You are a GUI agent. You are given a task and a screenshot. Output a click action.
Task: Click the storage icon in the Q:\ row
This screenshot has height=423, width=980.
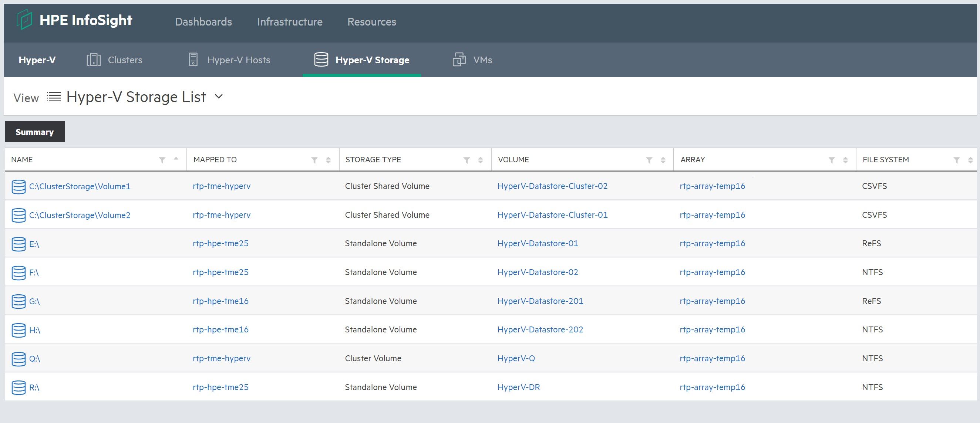tap(18, 359)
